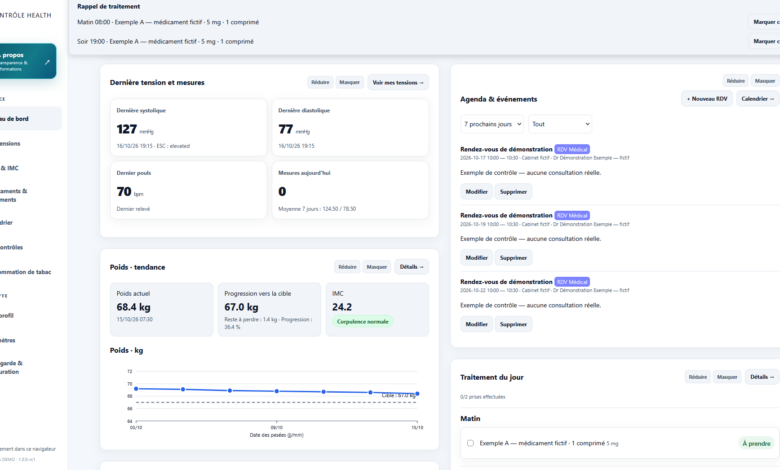The height and width of the screenshot is (470, 780).
Task: Supprimer the 2026-10-22 appointment
Action: [x=513, y=324]
